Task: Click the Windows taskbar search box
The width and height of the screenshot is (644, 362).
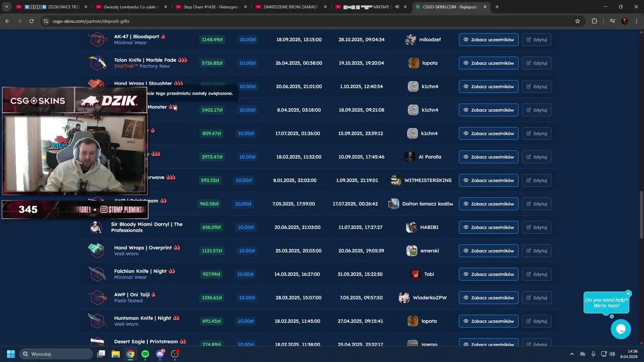Action: tap(57, 354)
